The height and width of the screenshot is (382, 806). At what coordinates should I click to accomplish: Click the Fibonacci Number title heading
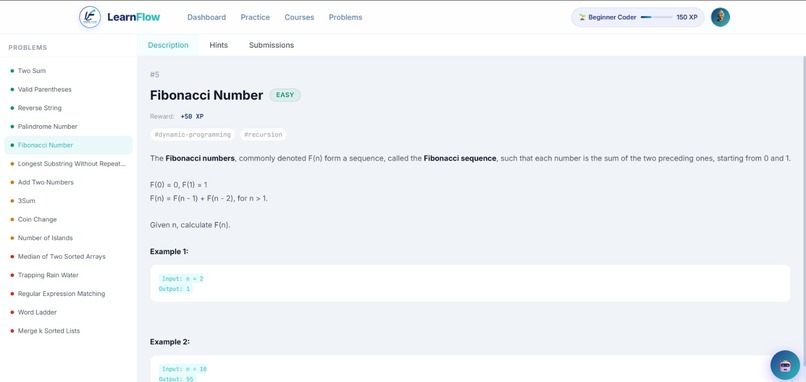[x=207, y=96]
